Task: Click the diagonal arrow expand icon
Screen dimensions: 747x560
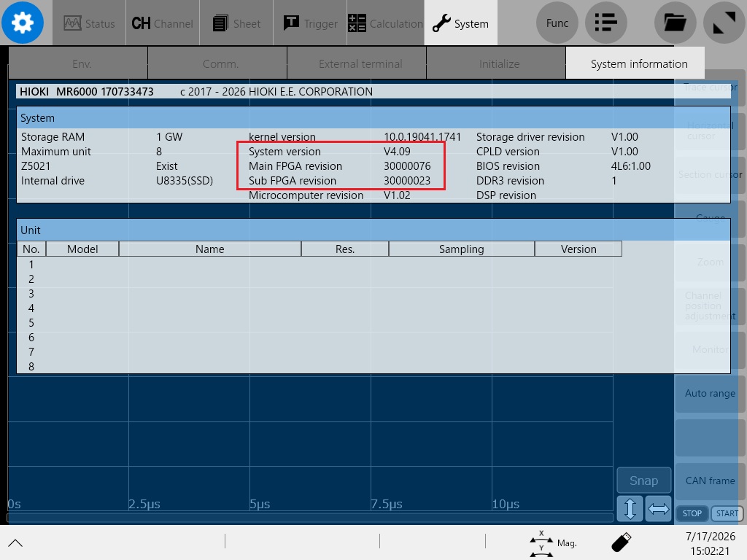Action: (724, 23)
